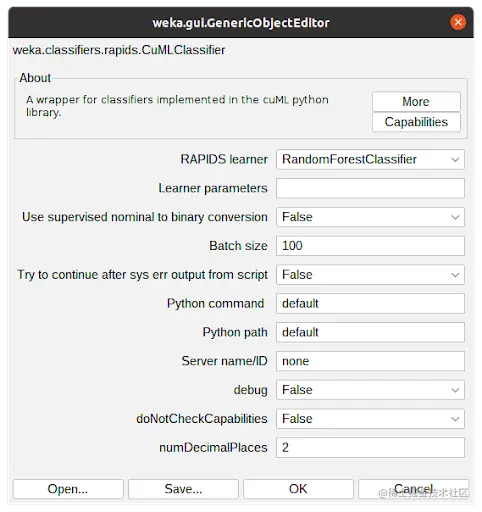
Task: Expand supervised nominal to binary conversion dropdown
Action: pyautogui.click(x=370, y=217)
